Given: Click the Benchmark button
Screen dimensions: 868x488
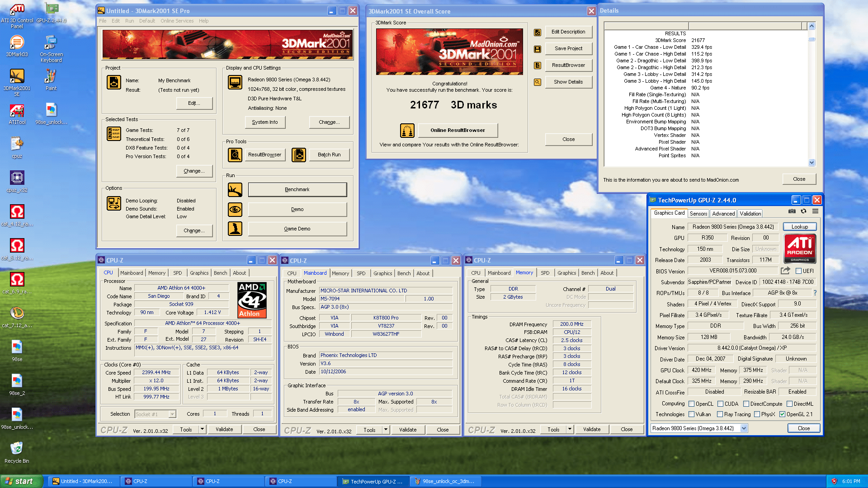Looking at the screenshot, I should coord(297,190).
